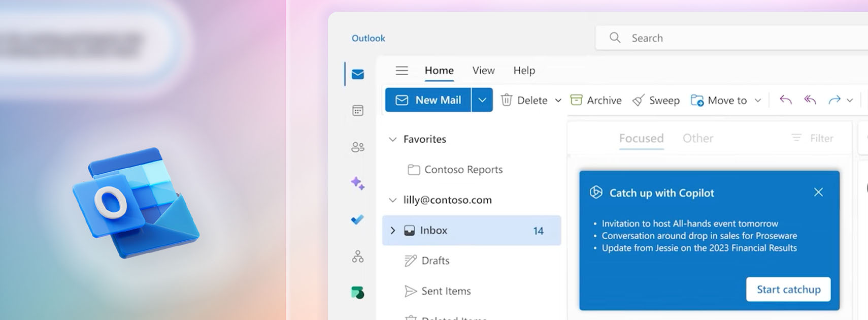868x320 pixels.
Task: Open the Move to dropdown chevron
Action: click(x=758, y=101)
